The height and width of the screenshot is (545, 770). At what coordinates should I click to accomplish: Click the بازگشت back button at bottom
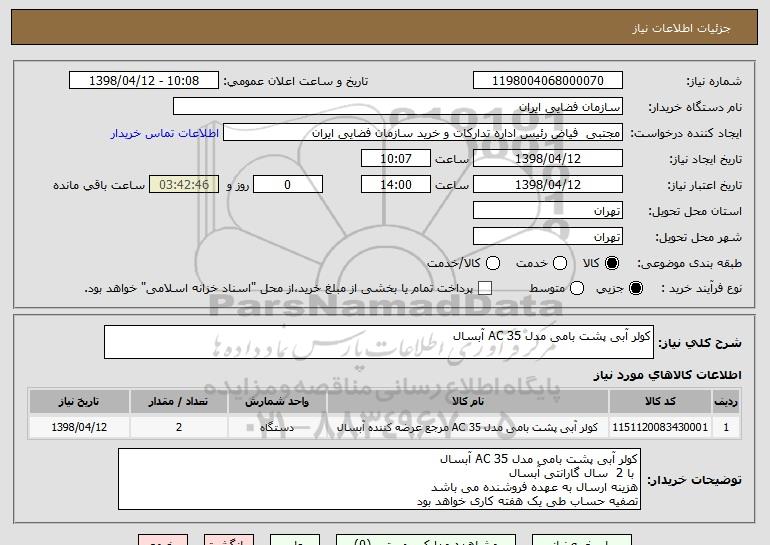point(229,540)
